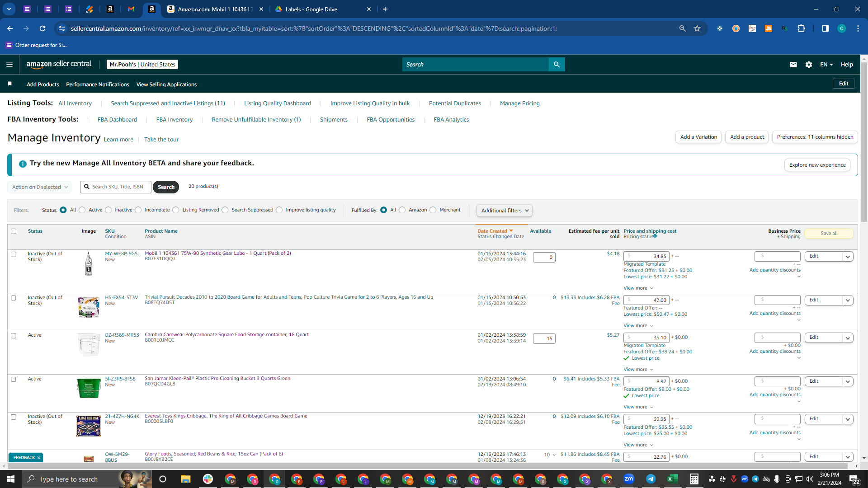Bookmark this page with the star icon
This screenshot has width=868, height=488.
click(x=697, y=28)
